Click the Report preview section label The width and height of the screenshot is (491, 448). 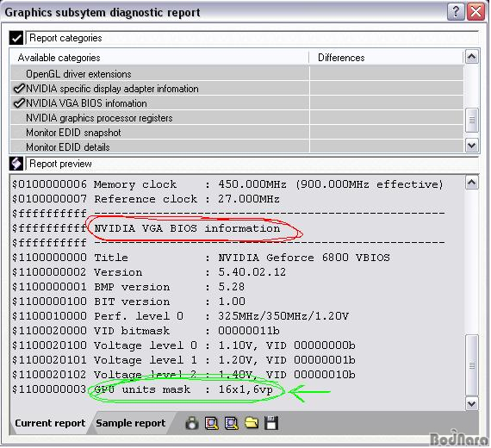(x=60, y=164)
